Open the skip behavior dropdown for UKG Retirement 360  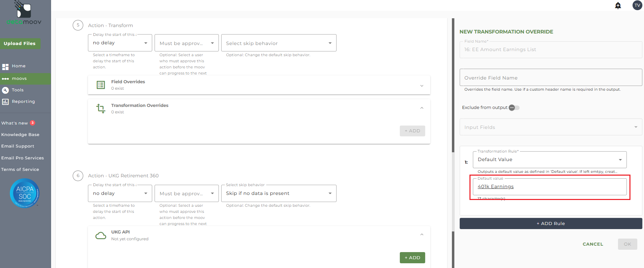(279, 194)
